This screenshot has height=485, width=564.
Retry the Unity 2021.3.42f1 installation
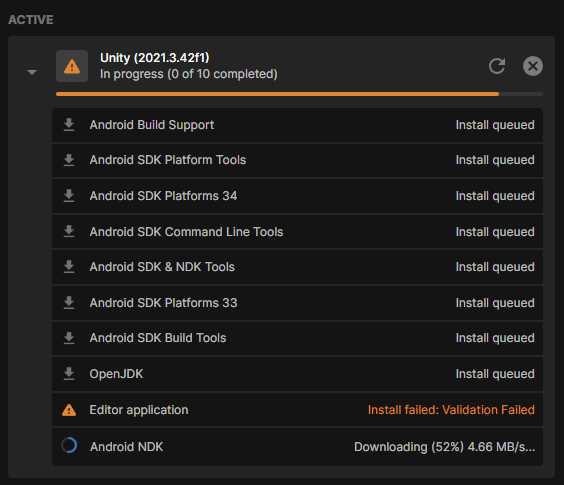pos(497,66)
